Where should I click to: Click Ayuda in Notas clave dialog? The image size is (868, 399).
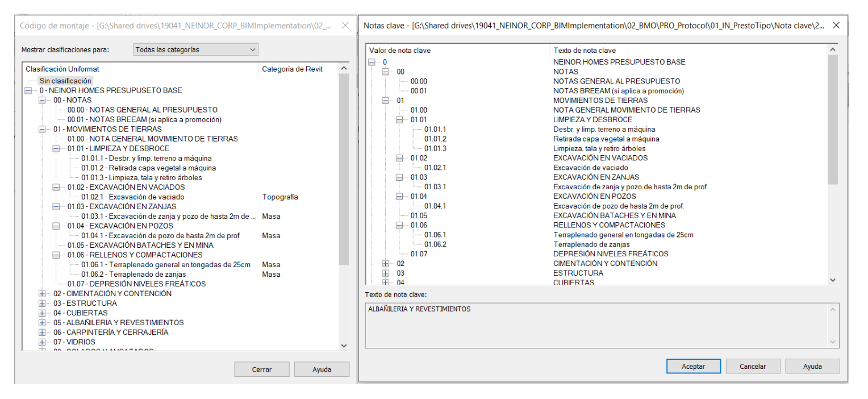(x=812, y=367)
